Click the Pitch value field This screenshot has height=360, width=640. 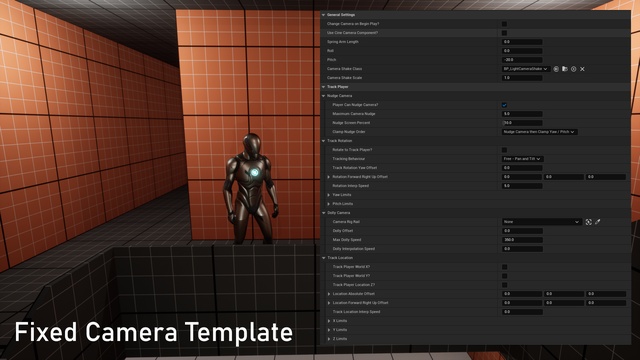(522, 60)
